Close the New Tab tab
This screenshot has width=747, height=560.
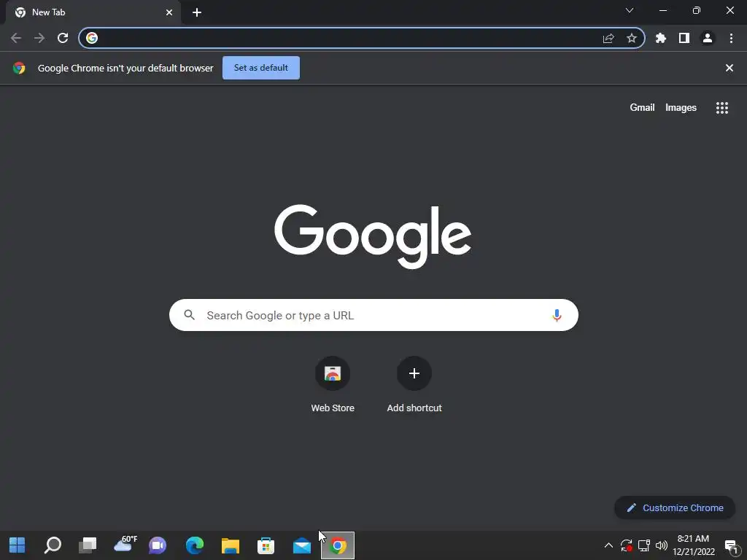[x=169, y=12]
